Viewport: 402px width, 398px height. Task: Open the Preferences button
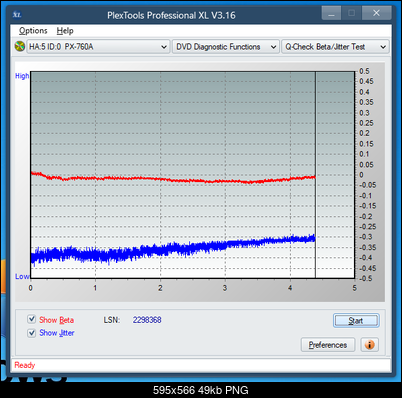point(328,345)
